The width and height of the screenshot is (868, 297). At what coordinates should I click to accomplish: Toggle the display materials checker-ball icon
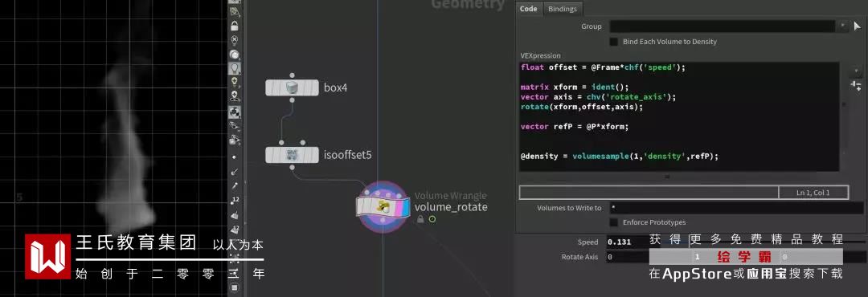(x=235, y=112)
